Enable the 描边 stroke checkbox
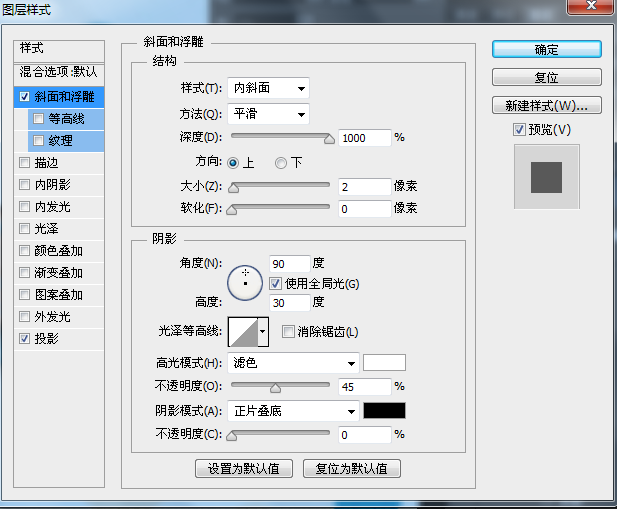The width and height of the screenshot is (617, 509). tap(25, 163)
